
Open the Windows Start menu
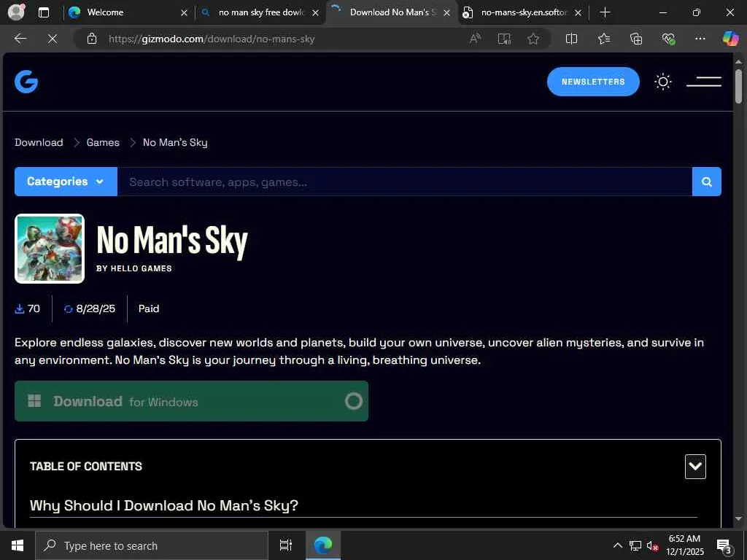click(x=18, y=545)
